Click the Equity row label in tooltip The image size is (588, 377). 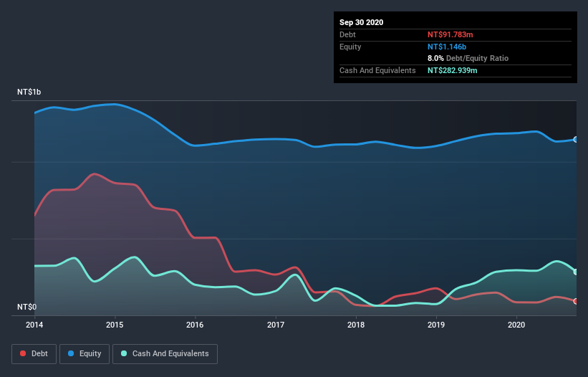click(350, 47)
